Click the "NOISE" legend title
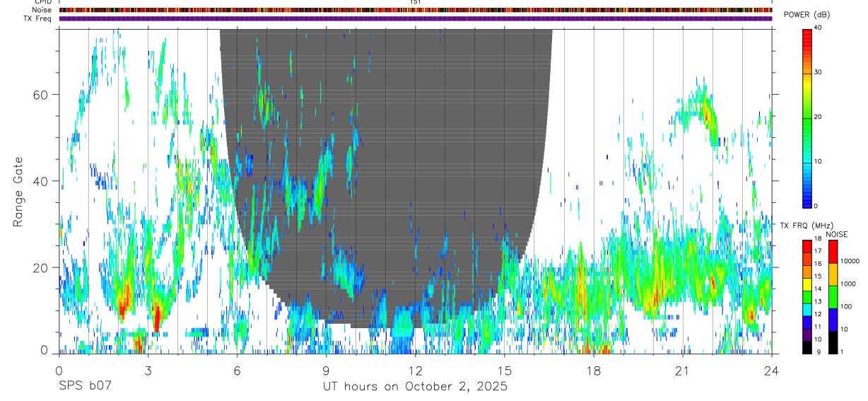 tap(838, 234)
